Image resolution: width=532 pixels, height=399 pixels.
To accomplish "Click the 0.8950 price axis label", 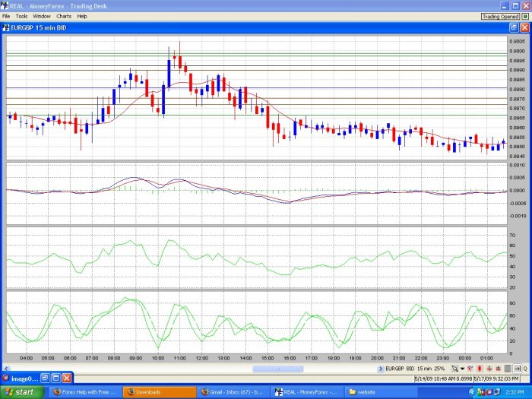I will click(x=517, y=147).
